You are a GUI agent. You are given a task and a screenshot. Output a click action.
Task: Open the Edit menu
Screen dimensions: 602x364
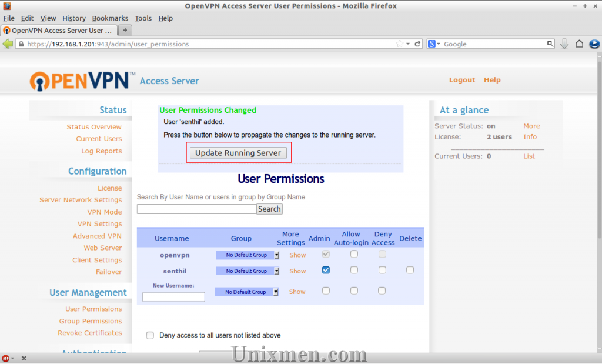click(27, 18)
